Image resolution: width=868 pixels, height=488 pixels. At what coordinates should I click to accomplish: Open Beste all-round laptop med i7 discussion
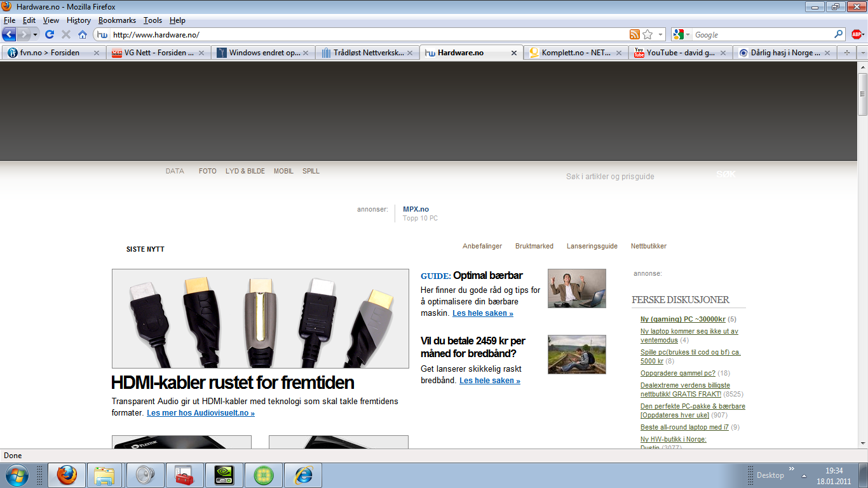pyautogui.click(x=685, y=427)
